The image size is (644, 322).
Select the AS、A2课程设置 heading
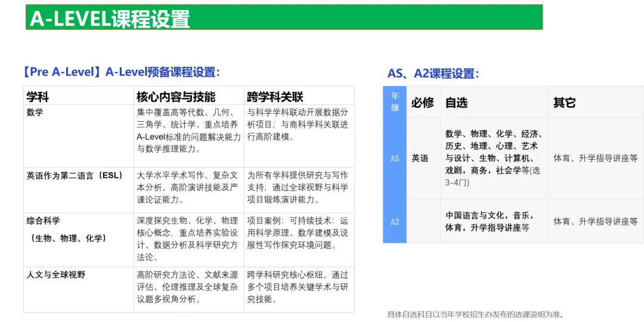433,73
